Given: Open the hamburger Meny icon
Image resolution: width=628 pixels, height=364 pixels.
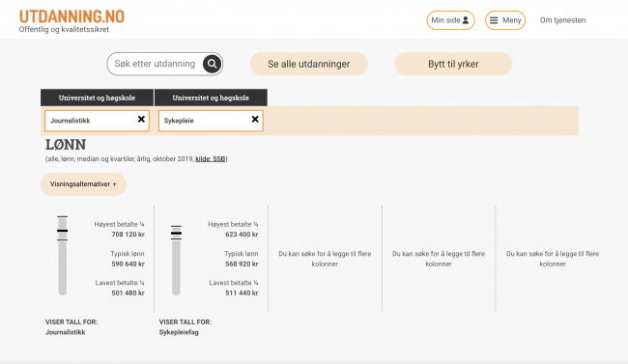Looking at the screenshot, I should tap(494, 20).
